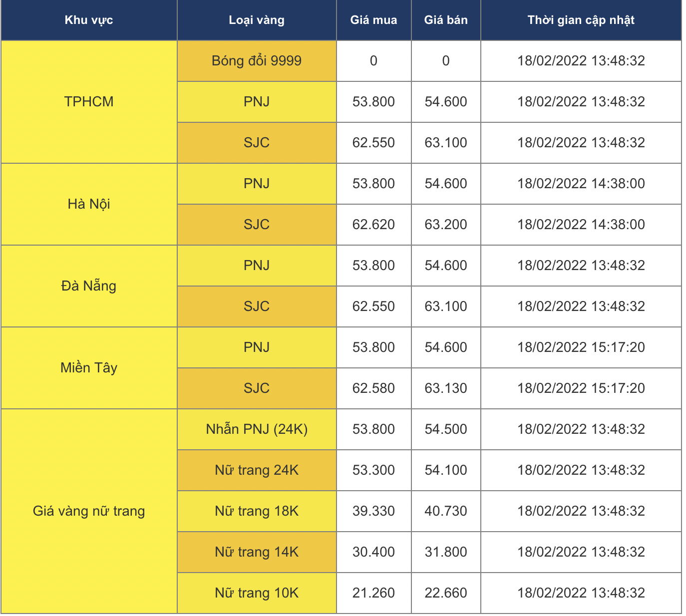686x616 pixels.
Task: Click the "Nữ trang 24K" cell
Action: point(256,470)
